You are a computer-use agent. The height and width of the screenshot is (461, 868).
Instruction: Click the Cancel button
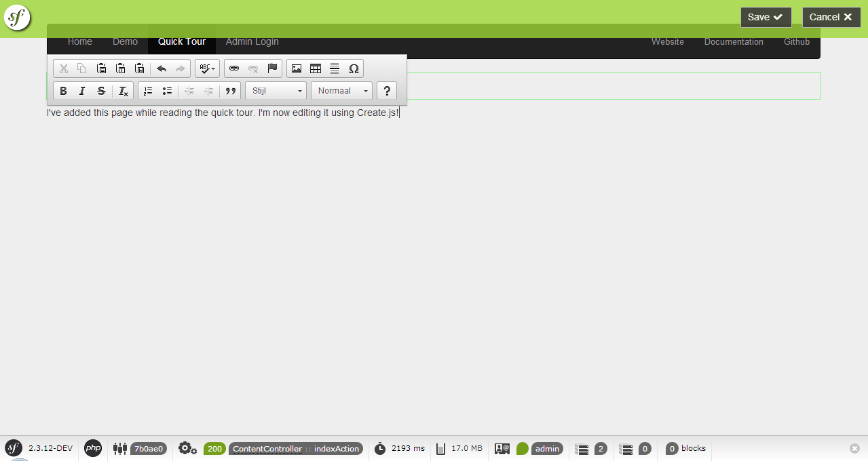831,17
